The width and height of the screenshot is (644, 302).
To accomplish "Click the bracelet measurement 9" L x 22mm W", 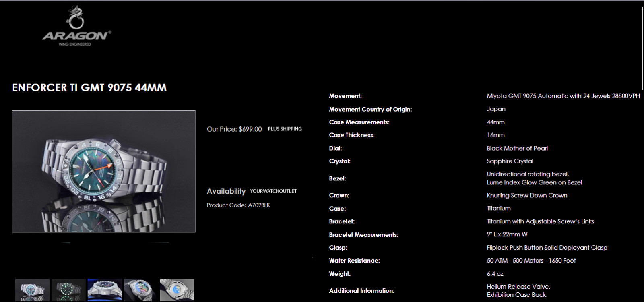I will (x=507, y=234).
